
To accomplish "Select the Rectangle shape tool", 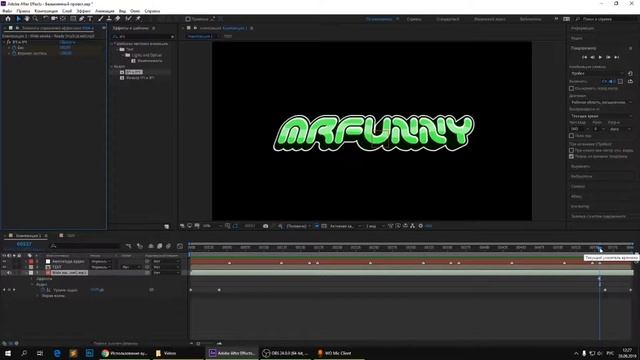I will click(x=73, y=19).
